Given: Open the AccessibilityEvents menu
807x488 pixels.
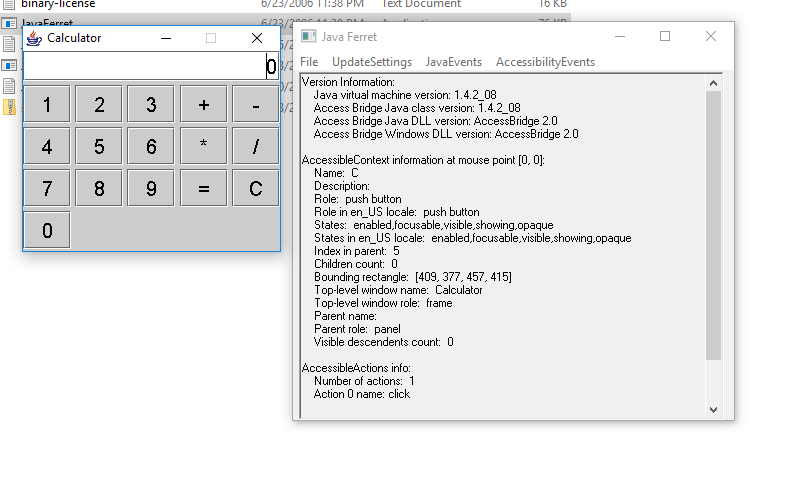Looking at the screenshot, I should [545, 62].
